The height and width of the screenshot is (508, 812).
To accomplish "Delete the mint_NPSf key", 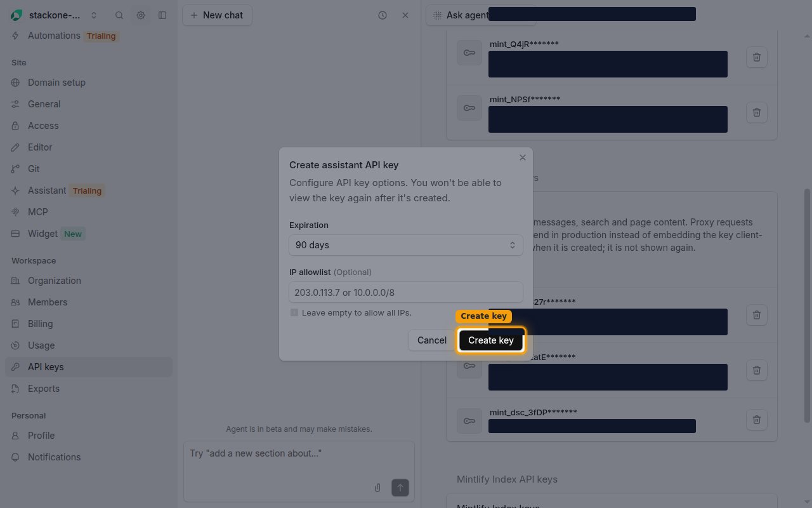I will point(757,112).
